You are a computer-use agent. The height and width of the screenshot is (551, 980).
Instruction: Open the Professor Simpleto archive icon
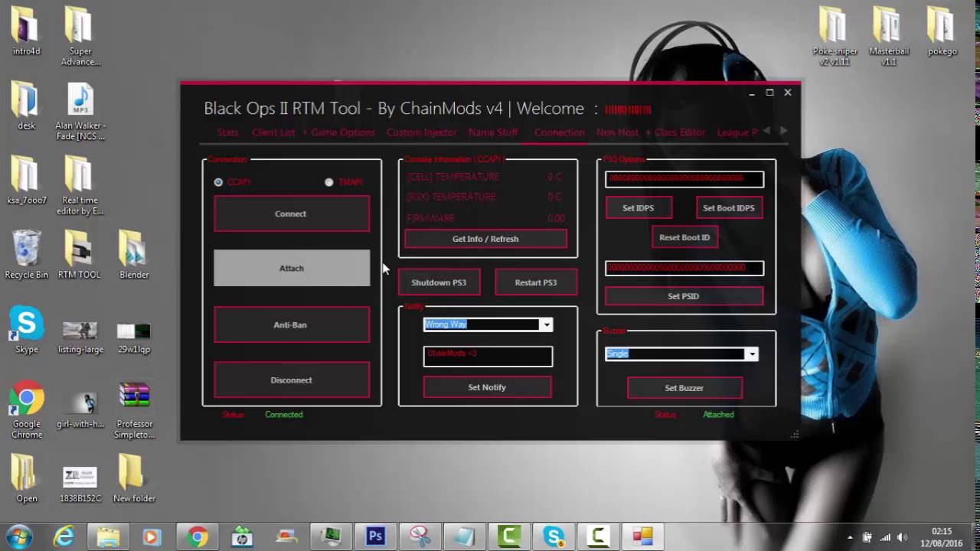[134, 411]
